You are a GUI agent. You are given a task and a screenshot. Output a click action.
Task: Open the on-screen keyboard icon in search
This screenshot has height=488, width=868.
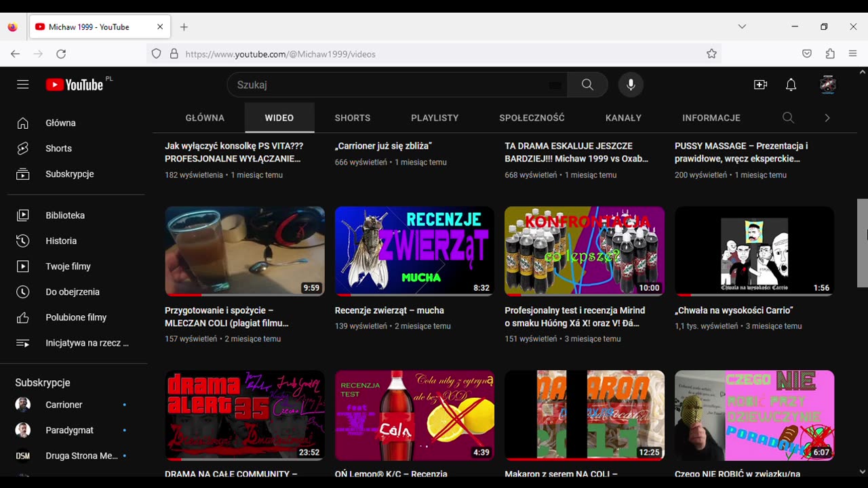(x=555, y=85)
